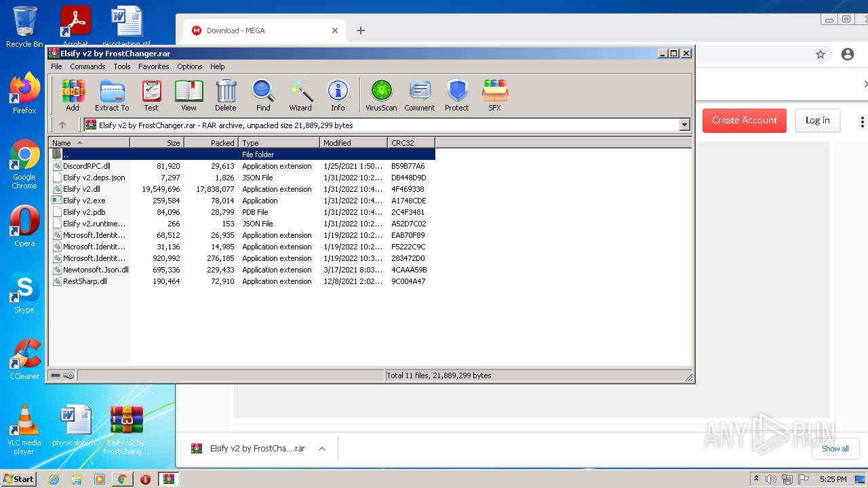
Task: Open CCleaner desktop shortcut
Action: pyautogui.click(x=24, y=359)
